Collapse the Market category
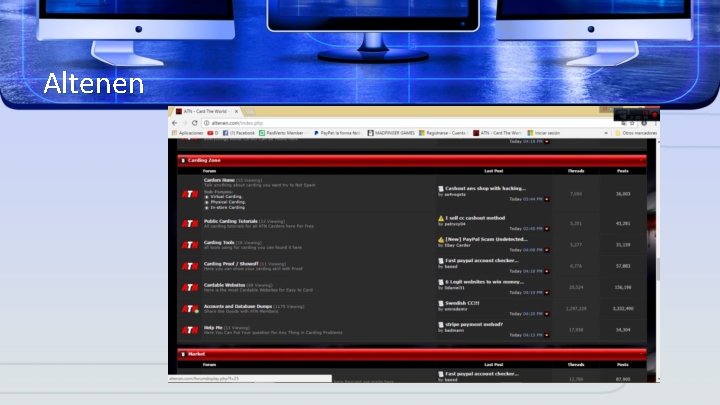720x405 pixels. coord(641,354)
